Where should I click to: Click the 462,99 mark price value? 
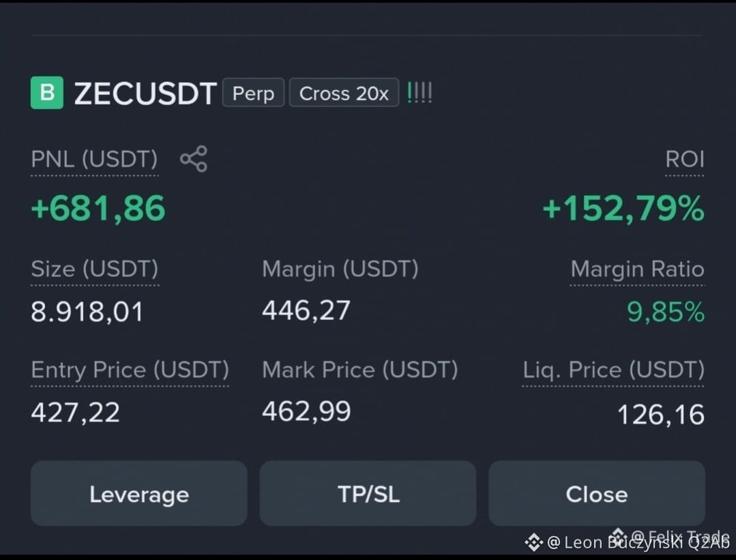click(306, 411)
